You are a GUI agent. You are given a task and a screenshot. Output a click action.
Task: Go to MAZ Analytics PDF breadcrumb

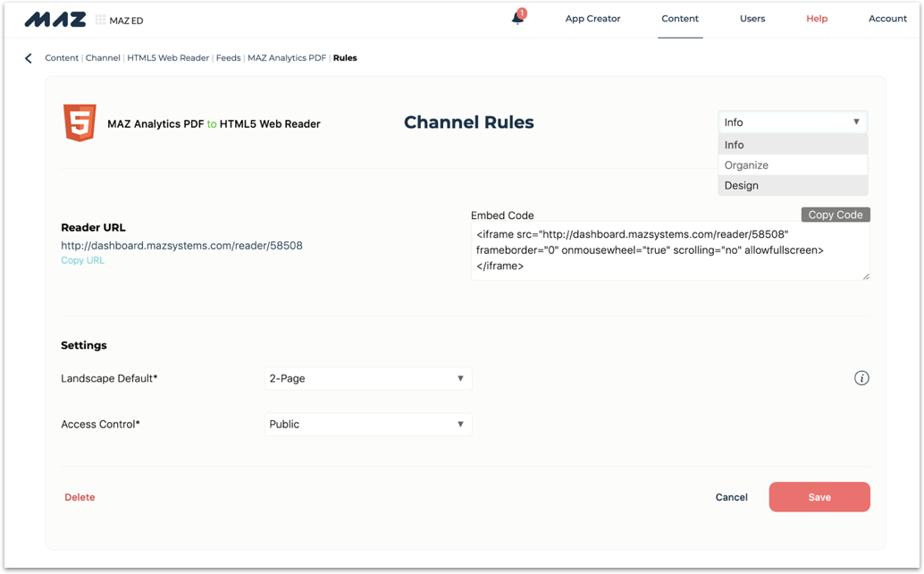click(286, 58)
